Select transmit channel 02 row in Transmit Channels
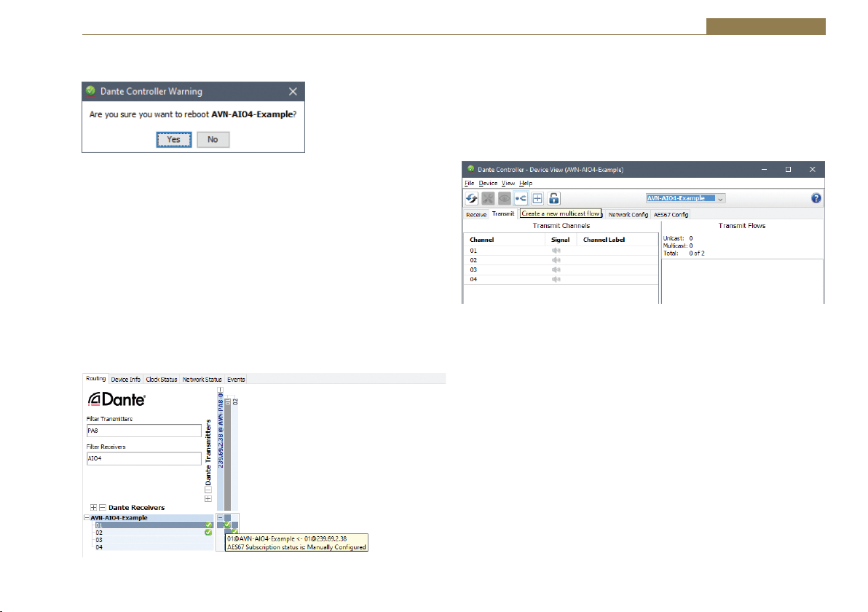 (561, 260)
